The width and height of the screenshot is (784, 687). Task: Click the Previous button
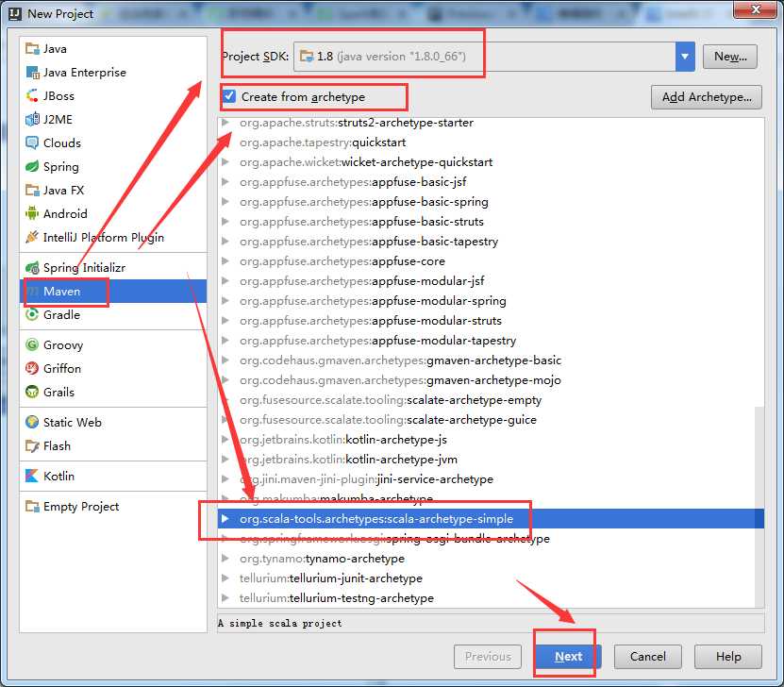(x=488, y=657)
